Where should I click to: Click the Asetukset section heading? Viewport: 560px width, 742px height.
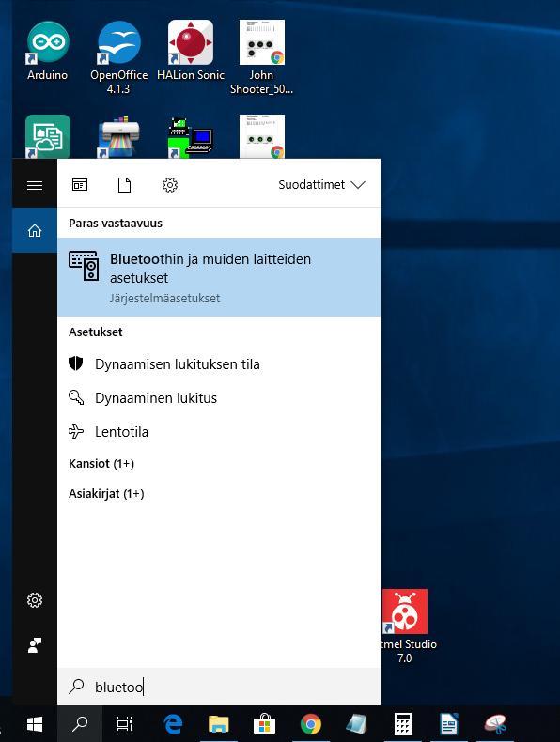coord(95,332)
